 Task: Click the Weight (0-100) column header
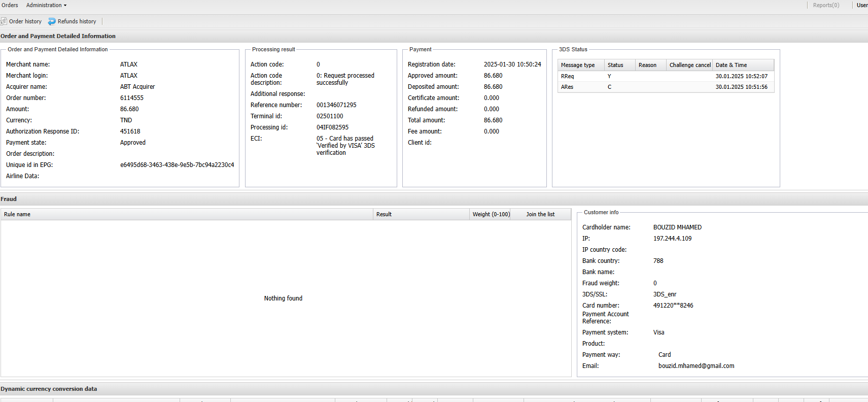point(491,214)
